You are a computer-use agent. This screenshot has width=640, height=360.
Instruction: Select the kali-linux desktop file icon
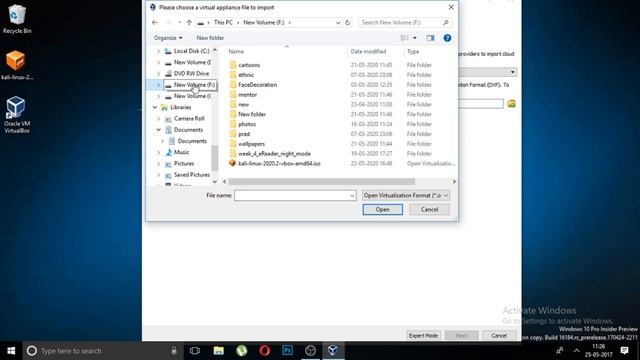coord(17,65)
